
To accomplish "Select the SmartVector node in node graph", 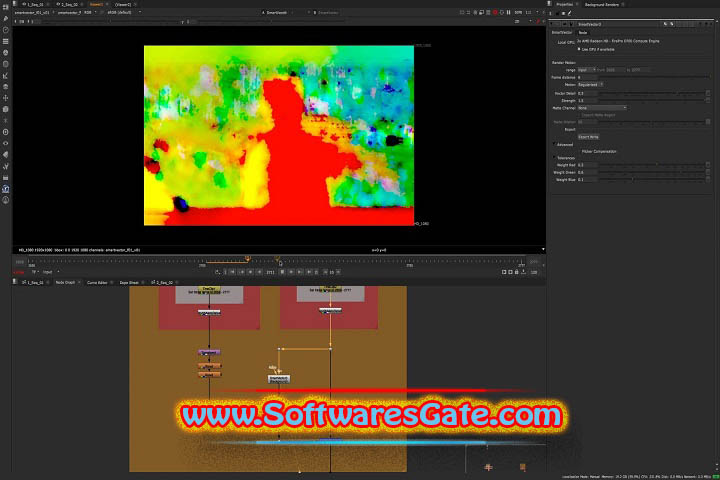I will 279,379.
